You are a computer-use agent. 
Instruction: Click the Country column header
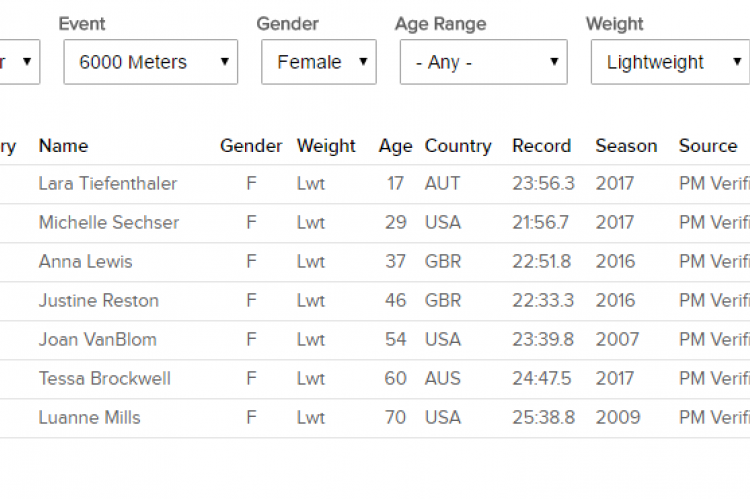click(458, 146)
